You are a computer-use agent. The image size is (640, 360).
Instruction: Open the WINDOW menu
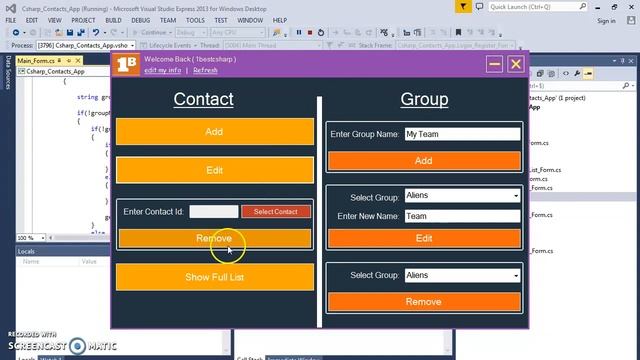(x=250, y=20)
